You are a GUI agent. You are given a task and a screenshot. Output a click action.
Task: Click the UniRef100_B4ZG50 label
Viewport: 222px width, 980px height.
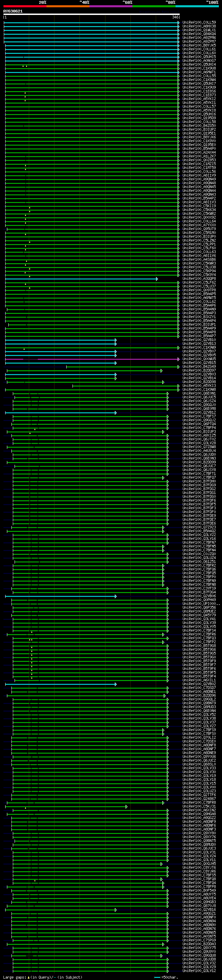[199, 126]
